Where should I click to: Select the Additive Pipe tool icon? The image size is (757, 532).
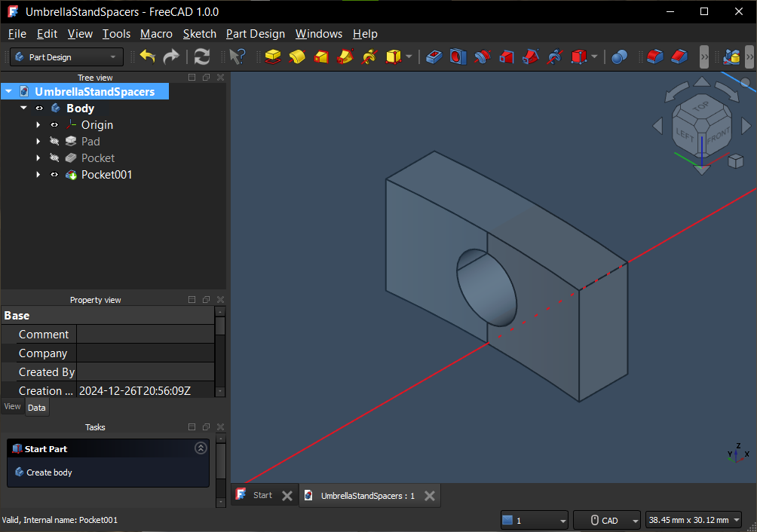click(x=345, y=57)
